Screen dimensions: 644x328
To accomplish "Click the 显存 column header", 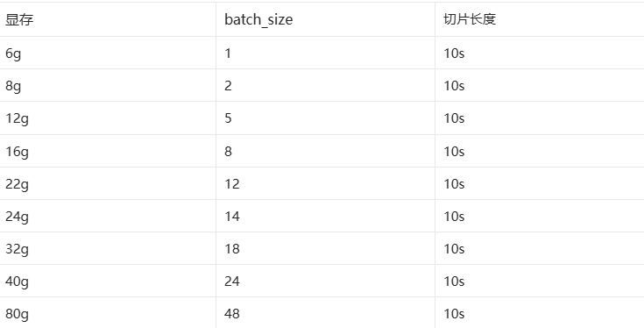I will tap(19, 19).
